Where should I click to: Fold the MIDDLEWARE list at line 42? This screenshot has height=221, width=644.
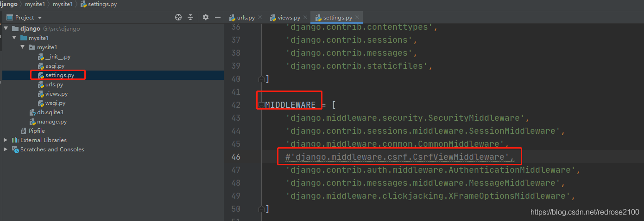pyautogui.click(x=261, y=105)
